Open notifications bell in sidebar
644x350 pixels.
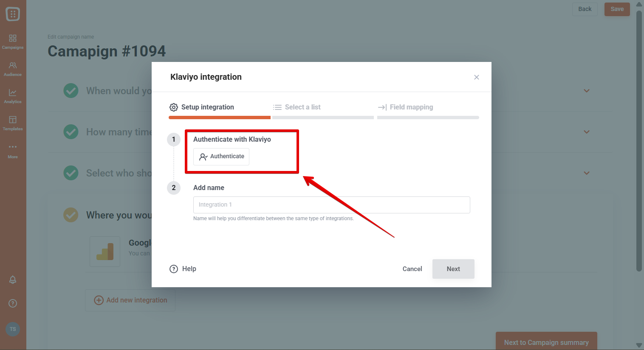coord(13,280)
